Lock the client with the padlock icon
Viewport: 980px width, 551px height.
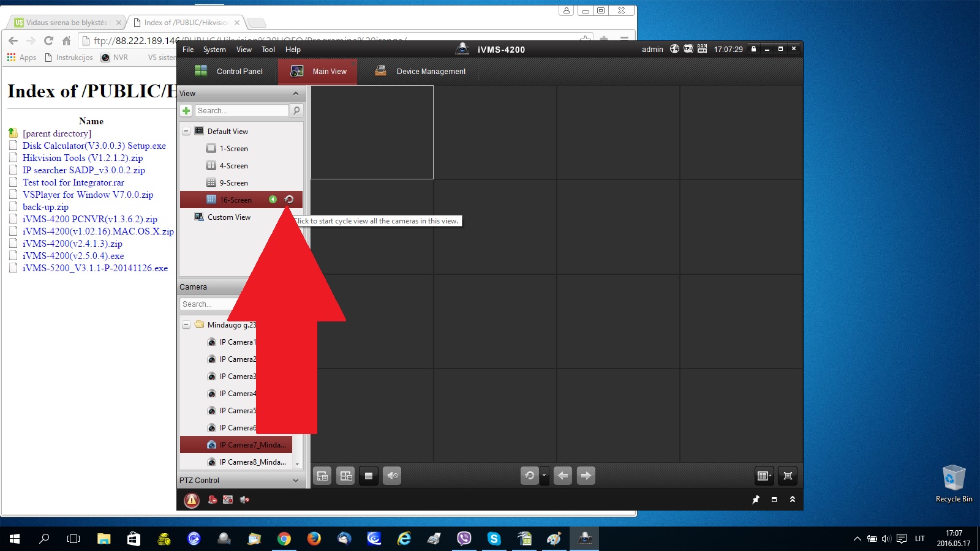pyautogui.click(x=754, y=49)
